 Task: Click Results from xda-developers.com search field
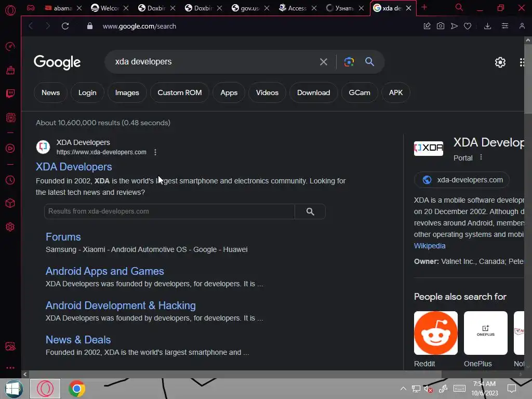[169, 211]
